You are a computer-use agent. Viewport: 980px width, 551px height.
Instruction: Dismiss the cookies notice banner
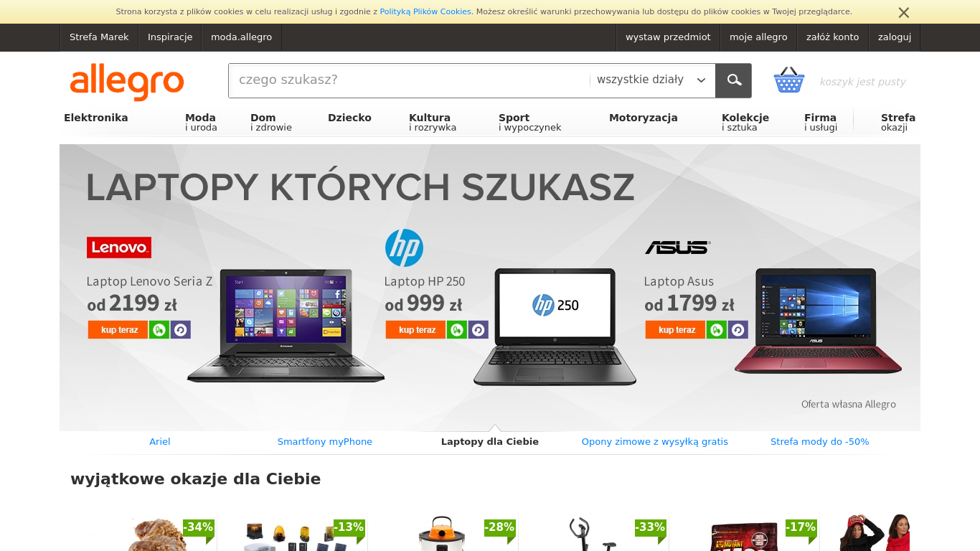(903, 12)
